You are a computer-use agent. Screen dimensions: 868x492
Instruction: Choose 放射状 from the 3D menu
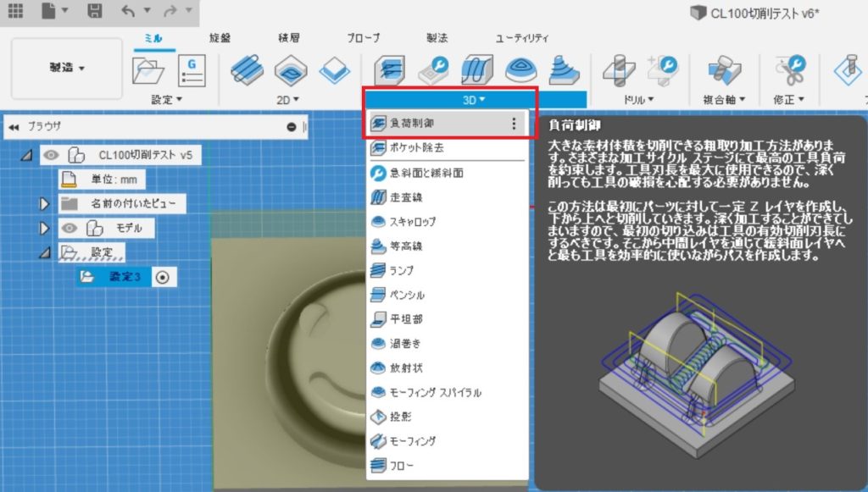[448, 368]
